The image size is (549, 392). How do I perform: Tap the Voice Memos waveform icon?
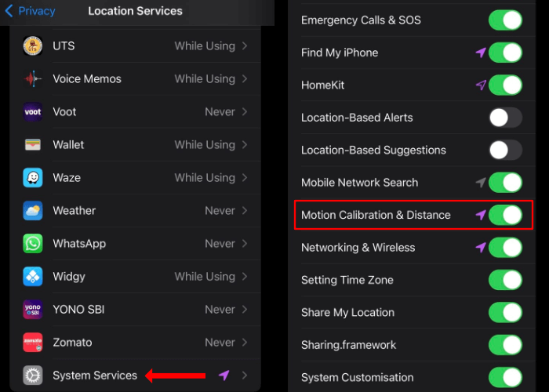[33, 79]
